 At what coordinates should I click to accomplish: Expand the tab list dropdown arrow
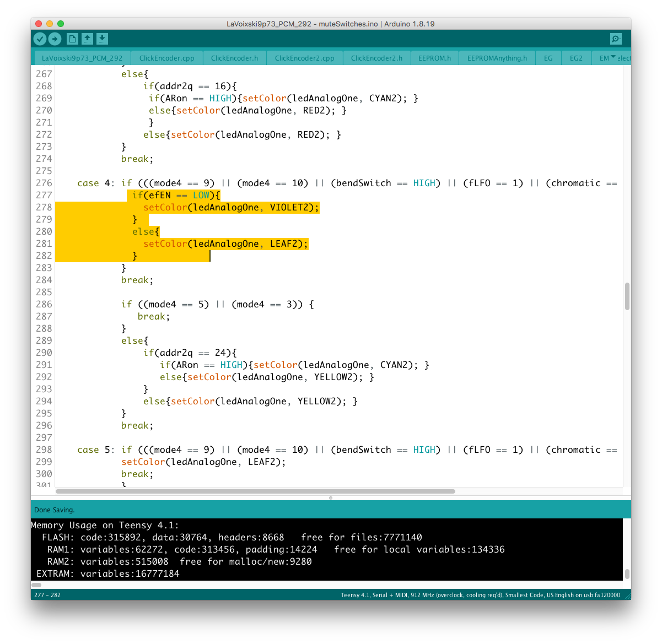click(613, 57)
